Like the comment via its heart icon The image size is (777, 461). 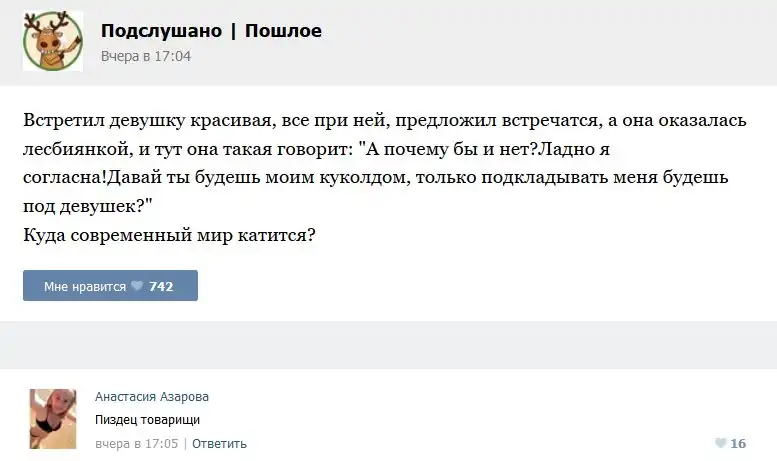(x=720, y=444)
